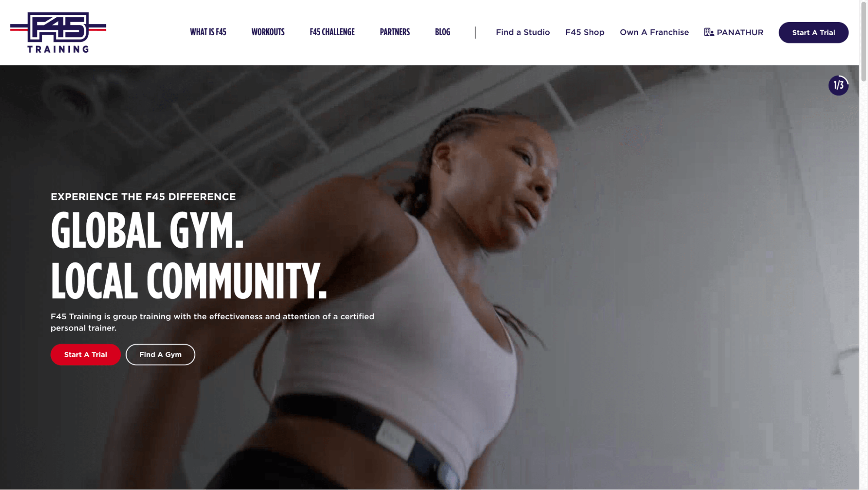Click the studio building icon beside PANATHUR
The image size is (868, 490).
[x=709, y=32]
